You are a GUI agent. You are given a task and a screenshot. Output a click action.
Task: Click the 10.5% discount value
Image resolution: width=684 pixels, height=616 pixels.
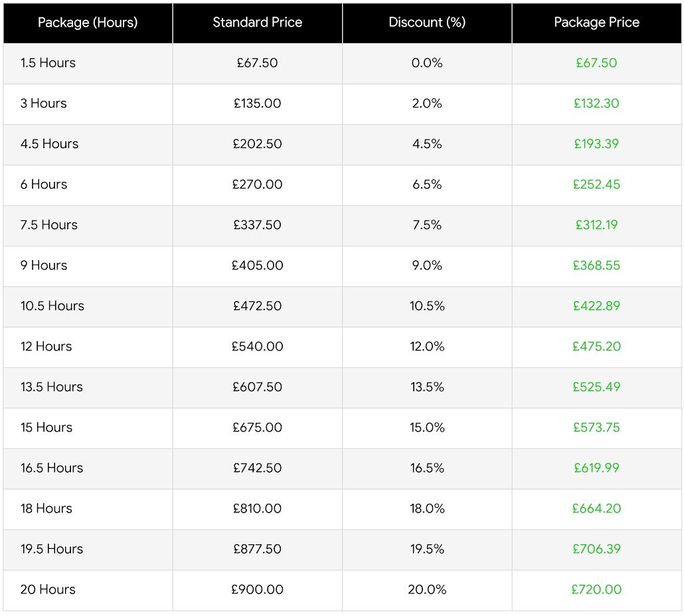point(427,306)
